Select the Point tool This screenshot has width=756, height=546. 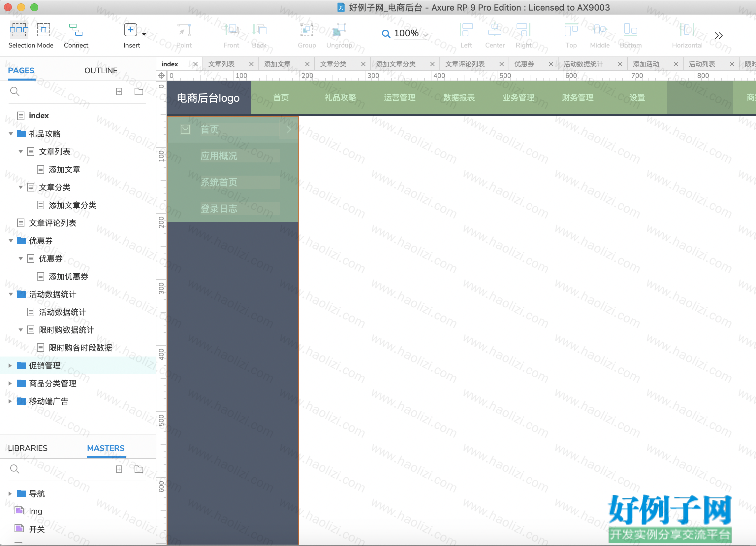click(x=184, y=35)
